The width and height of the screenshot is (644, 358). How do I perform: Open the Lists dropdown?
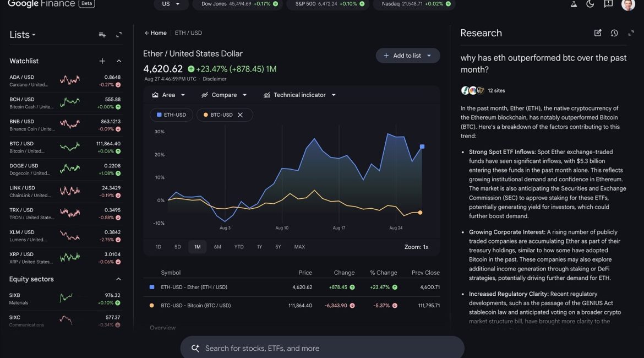tap(22, 35)
